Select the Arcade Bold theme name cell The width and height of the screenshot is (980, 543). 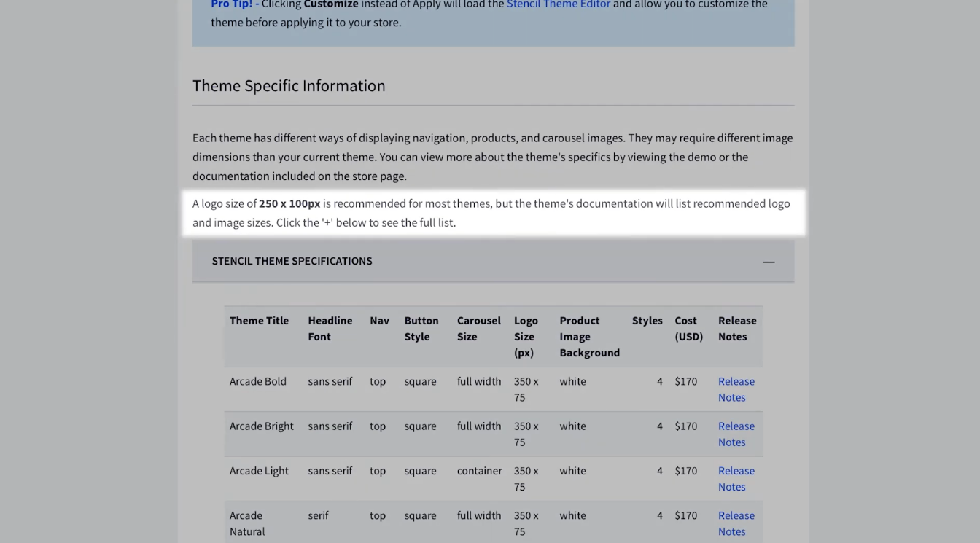tap(258, 381)
